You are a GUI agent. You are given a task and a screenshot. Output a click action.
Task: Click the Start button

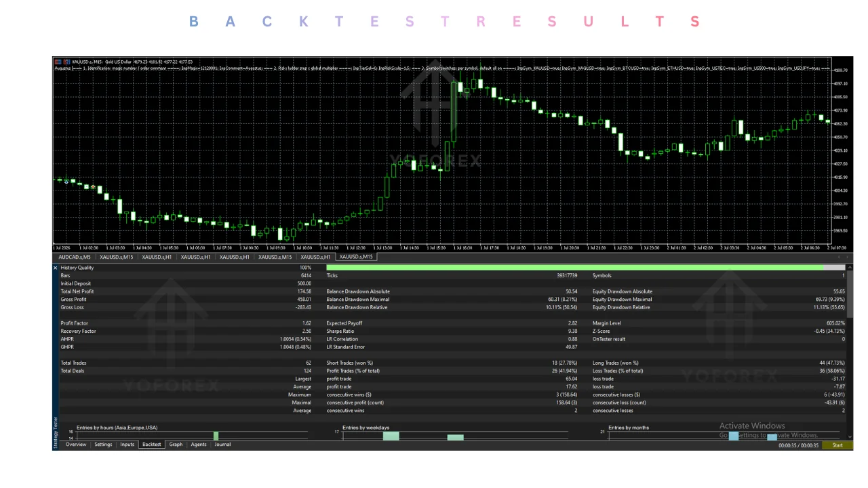(837, 445)
